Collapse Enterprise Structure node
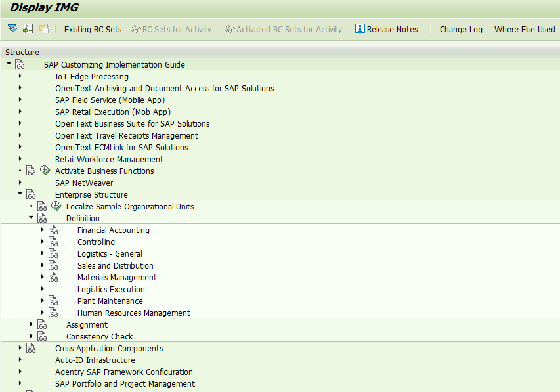The image size is (560, 392). click(x=20, y=194)
